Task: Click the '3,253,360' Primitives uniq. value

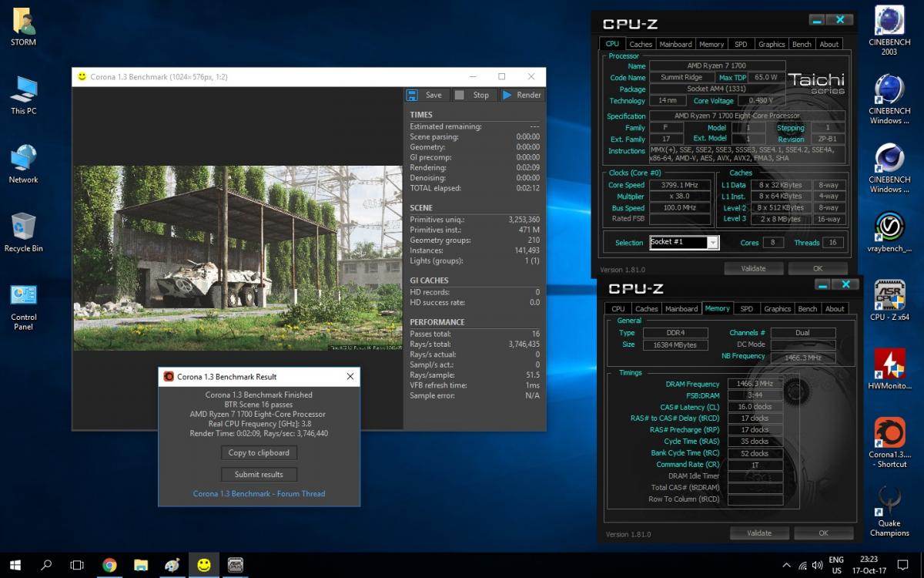Action: [x=524, y=220]
